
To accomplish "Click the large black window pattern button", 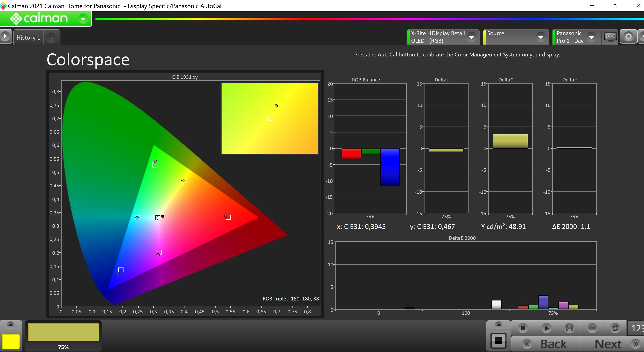I will pos(498,340).
